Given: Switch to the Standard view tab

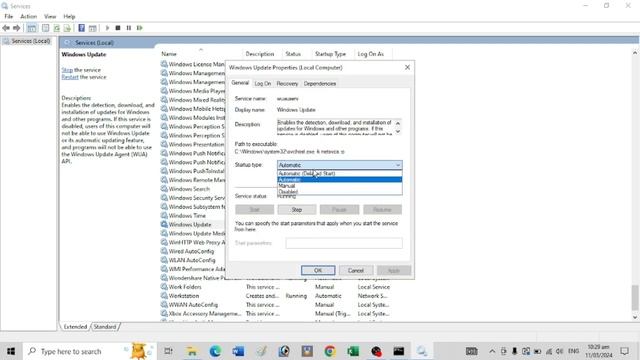Looking at the screenshot, I should [x=104, y=327].
